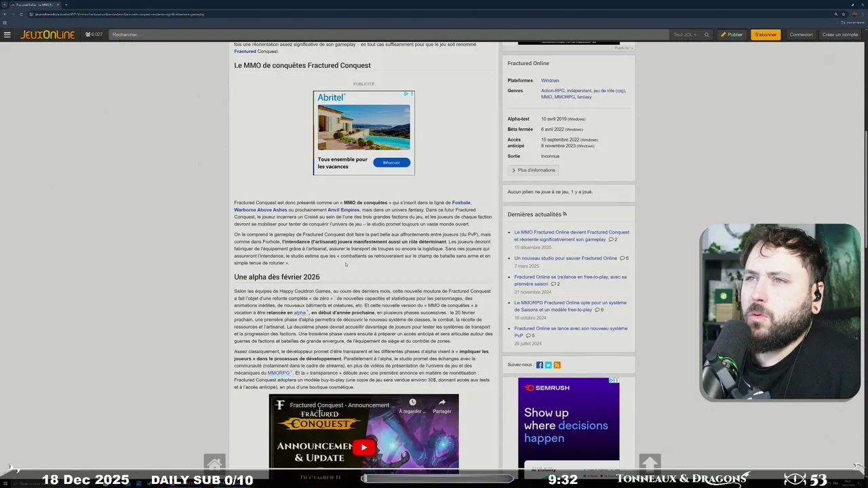Select the Fractured Online browser tab
The image size is (868, 488).
click(x=34, y=5)
